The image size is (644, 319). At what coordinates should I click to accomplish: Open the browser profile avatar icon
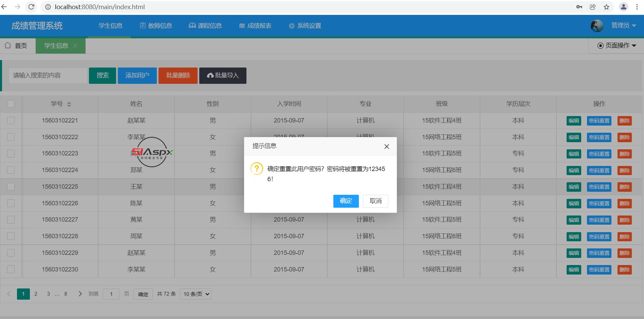tap(624, 7)
